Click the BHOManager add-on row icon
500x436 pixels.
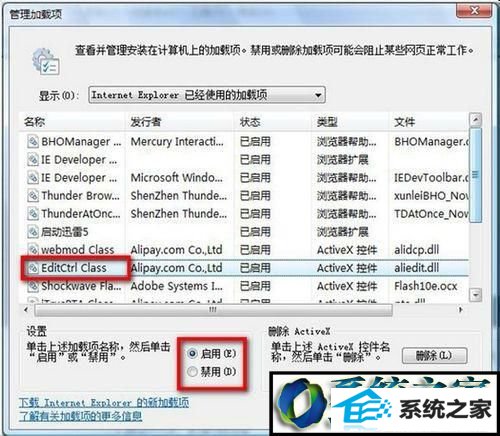point(33,142)
